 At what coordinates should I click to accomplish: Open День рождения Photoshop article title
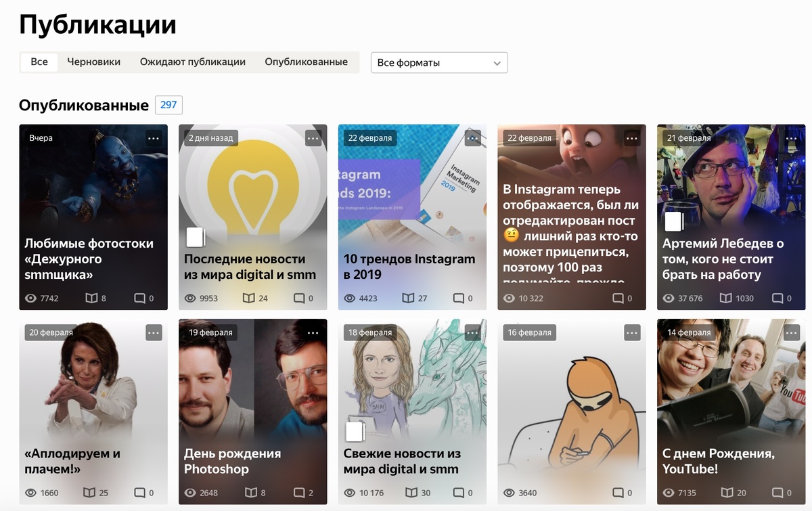[x=232, y=462]
